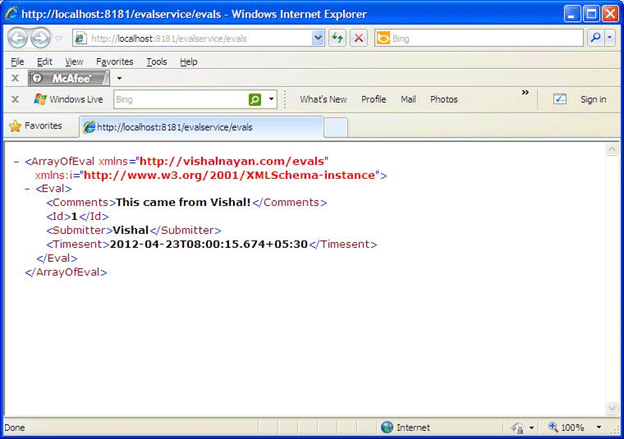
Task: Go back with the Back arrow button
Action: [18, 38]
